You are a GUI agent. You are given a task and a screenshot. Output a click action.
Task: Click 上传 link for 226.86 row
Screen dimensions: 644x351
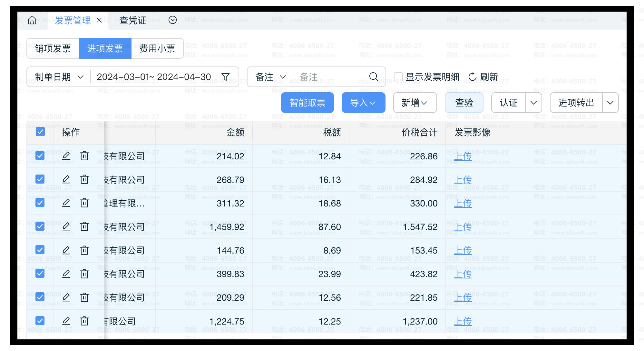click(463, 156)
